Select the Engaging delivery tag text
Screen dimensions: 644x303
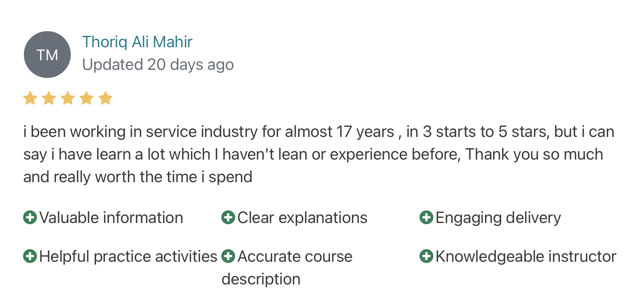tap(498, 218)
